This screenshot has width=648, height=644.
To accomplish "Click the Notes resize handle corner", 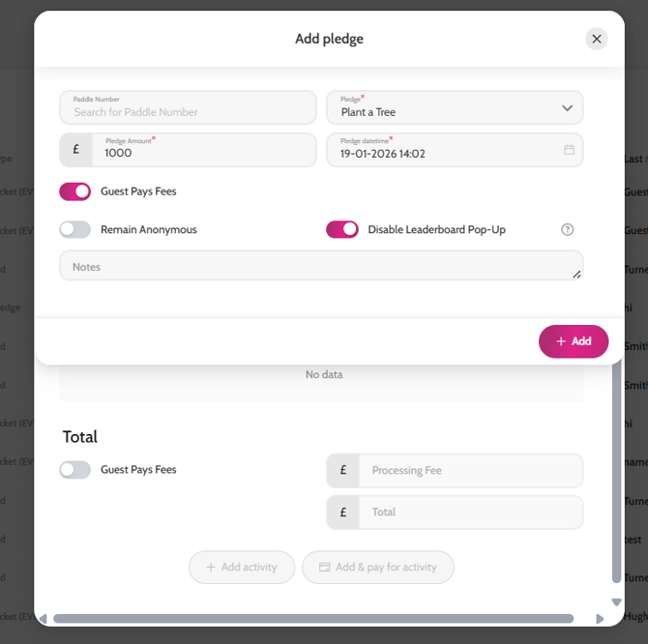I will pos(577,275).
